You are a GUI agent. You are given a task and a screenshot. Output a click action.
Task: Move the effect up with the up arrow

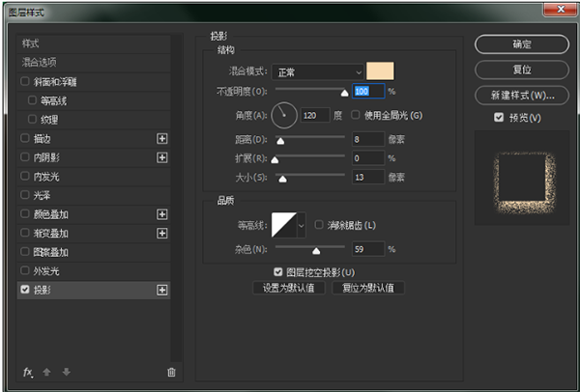click(x=46, y=372)
